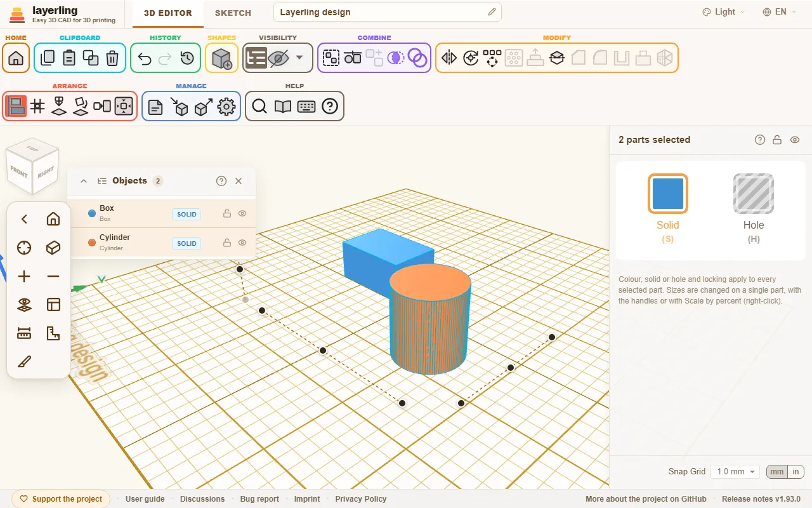Image resolution: width=812 pixels, height=508 pixels.
Task: Select the ruler measure tool in side panel
Action: pyautogui.click(x=24, y=333)
